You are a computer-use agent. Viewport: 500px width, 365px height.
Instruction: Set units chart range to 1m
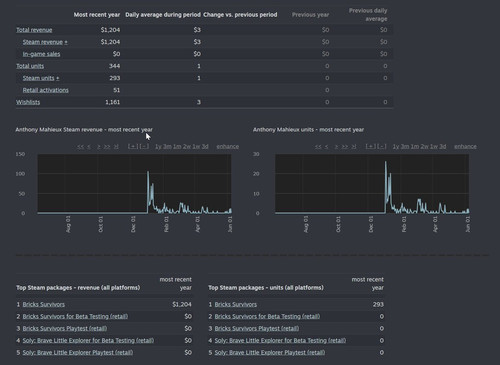[415, 147]
